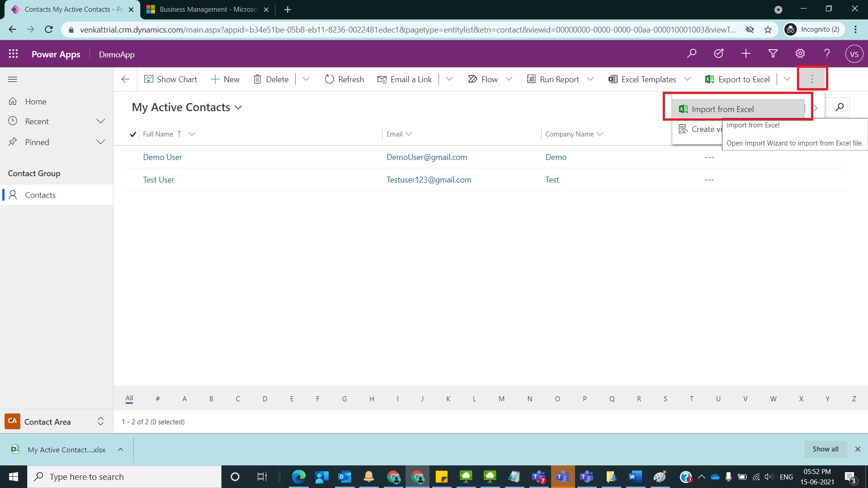868x488 pixels.
Task: Open the Company Name column dropdown
Action: click(x=600, y=134)
